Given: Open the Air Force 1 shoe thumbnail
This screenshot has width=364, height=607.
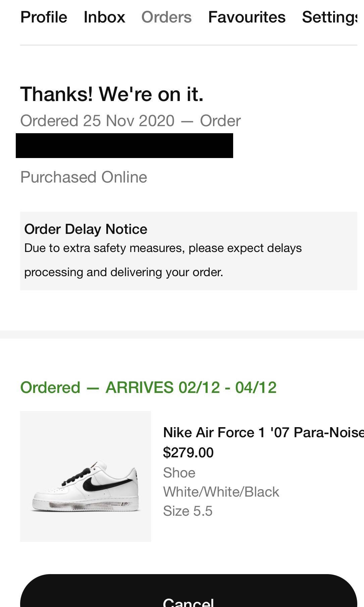Looking at the screenshot, I should point(86,476).
